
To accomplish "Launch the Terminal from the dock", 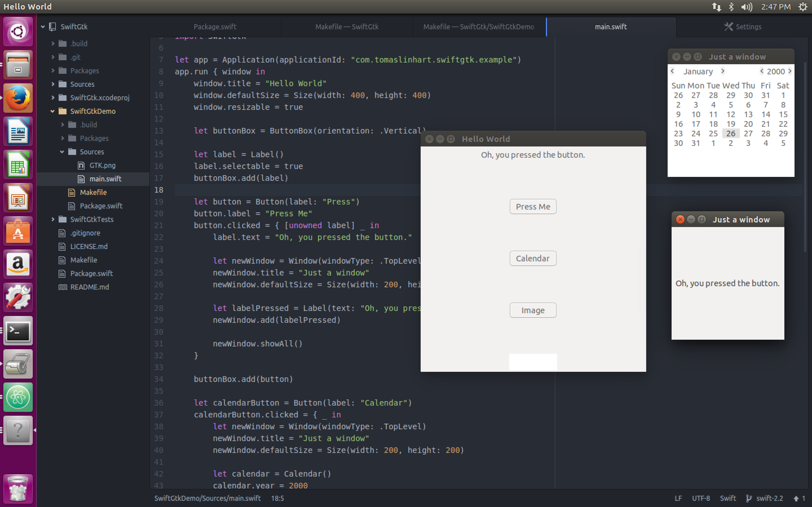I will 18,331.
